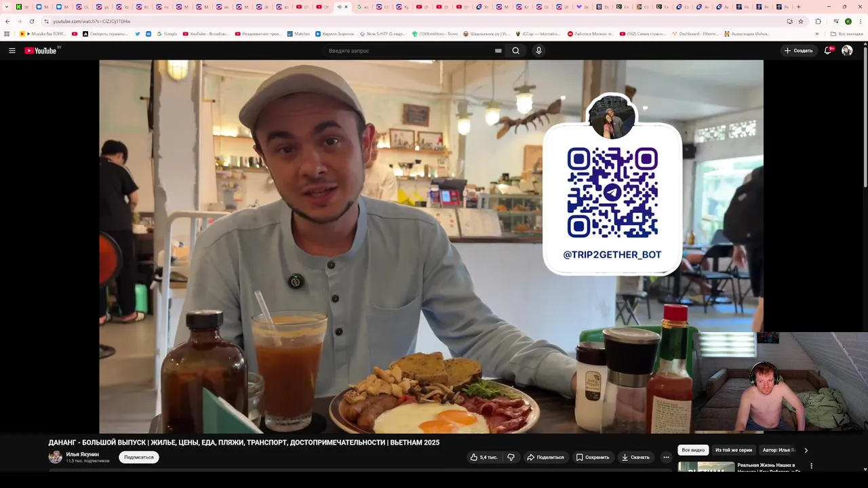Open the tab search dropdown arrow
Viewport: 868px width, 488px height.
pos(6,7)
